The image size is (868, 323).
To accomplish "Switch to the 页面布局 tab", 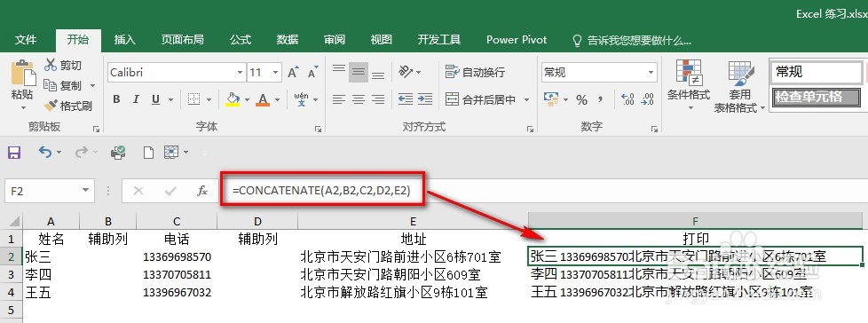I will [182, 40].
